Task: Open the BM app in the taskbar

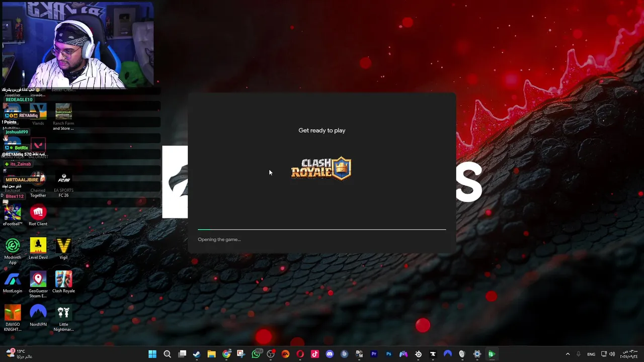Action: 359,354
